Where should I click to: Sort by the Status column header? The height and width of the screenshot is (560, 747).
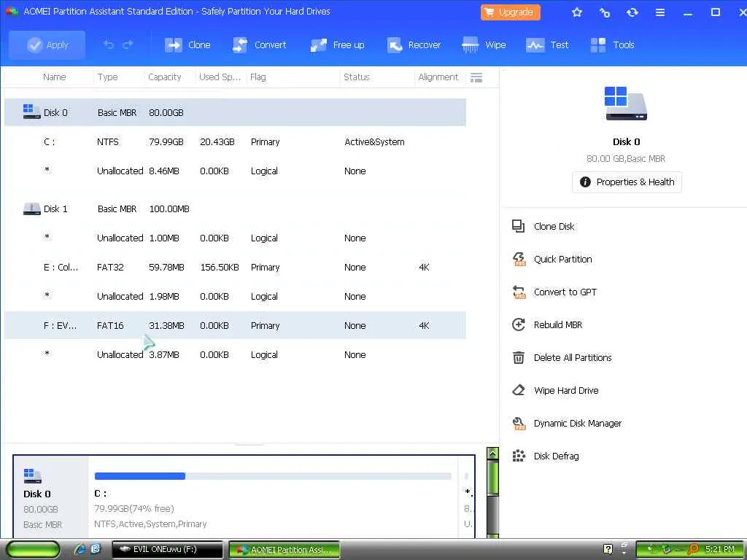pos(356,77)
